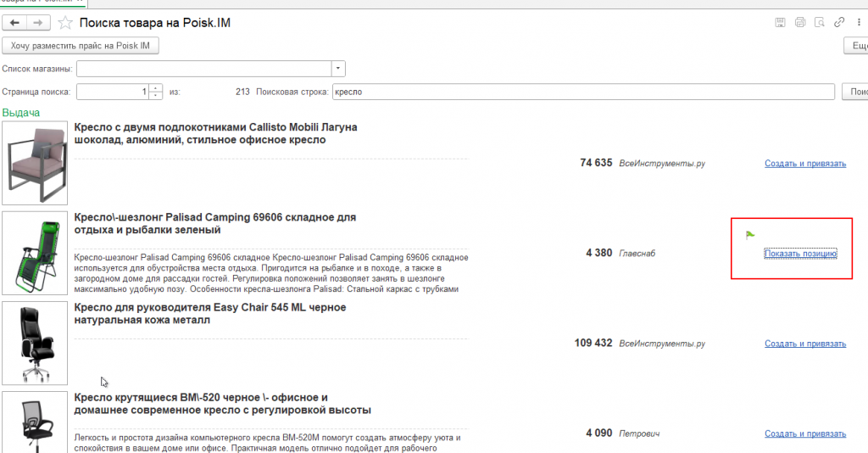
Task: Click store name 'Главснаб'
Action: point(637,254)
